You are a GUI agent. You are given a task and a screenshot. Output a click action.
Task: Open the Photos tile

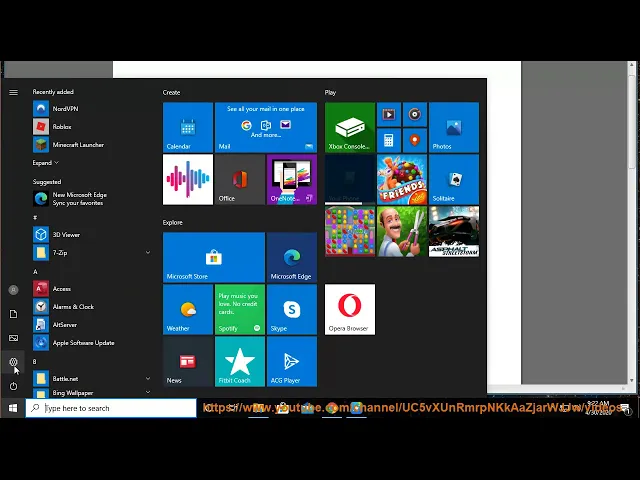[454, 127]
